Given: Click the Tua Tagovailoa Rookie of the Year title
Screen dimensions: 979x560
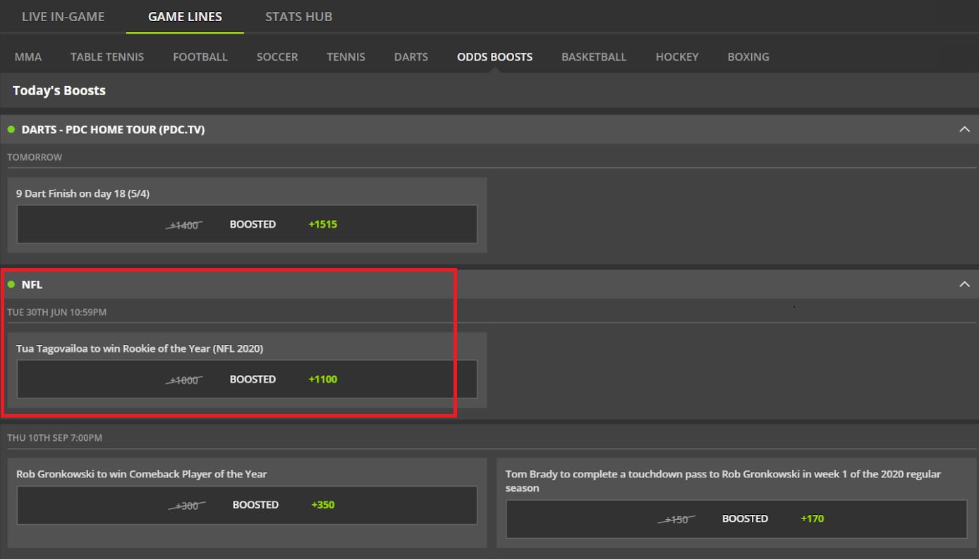Looking at the screenshot, I should [x=140, y=348].
